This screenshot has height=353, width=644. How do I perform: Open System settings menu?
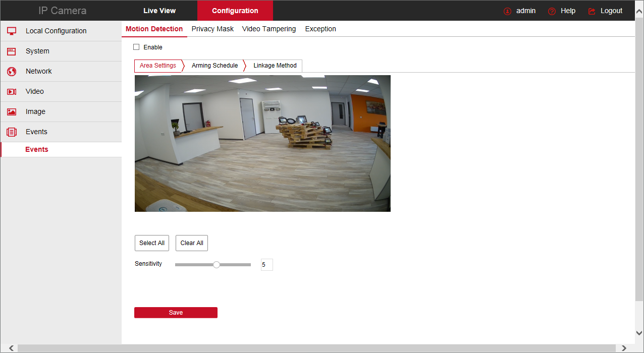pos(61,51)
